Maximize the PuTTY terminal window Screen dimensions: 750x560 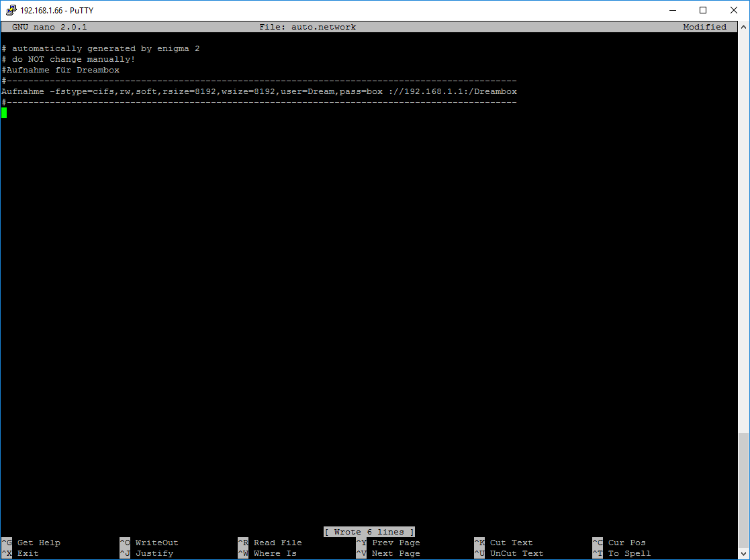[703, 10]
